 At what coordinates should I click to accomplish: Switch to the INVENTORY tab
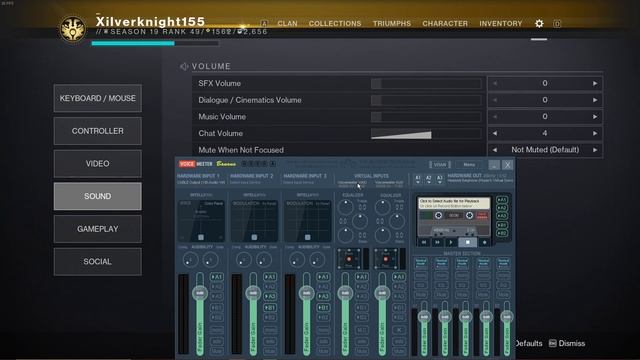click(500, 24)
